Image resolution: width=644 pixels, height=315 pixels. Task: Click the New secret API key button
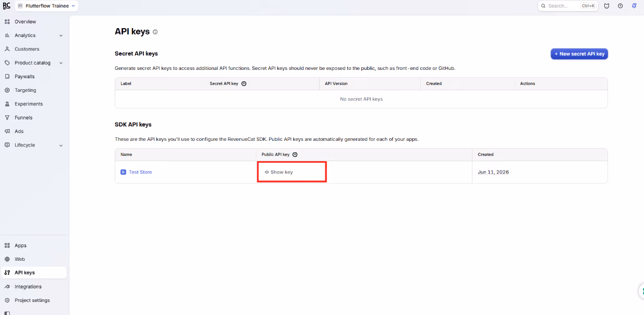coord(579,54)
